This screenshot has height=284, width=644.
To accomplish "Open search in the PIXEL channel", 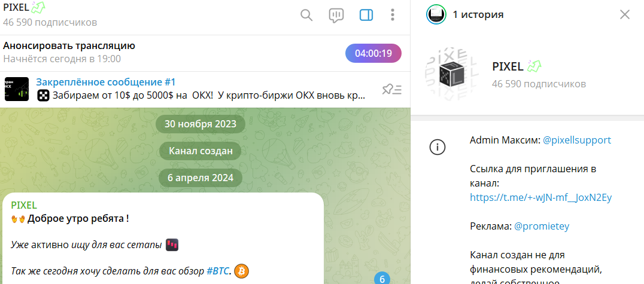I will pos(306,16).
